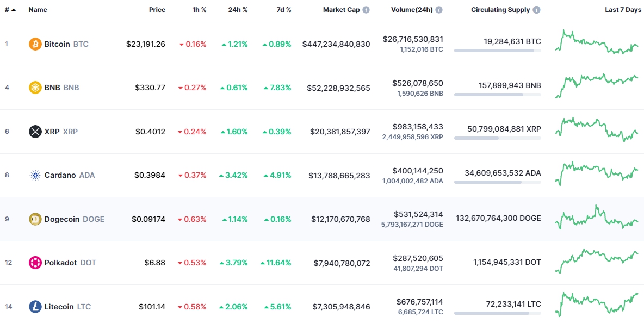Click Litecoin market cap $7,305,948,846
644x323 pixels.
click(x=341, y=307)
